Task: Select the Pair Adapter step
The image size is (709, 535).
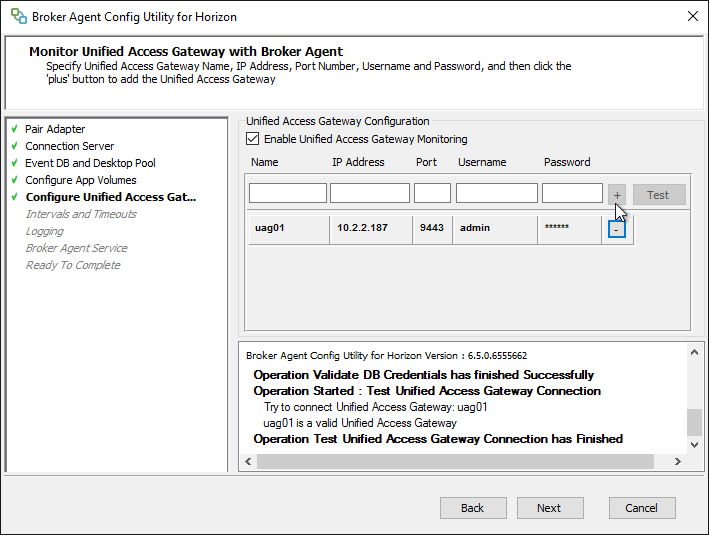Action: [x=55, y=129]
